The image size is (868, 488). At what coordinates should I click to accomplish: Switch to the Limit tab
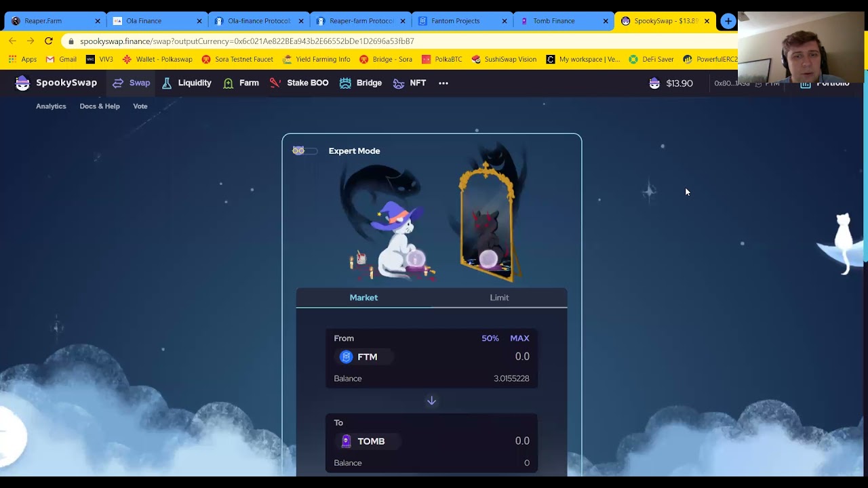[499, 298]
